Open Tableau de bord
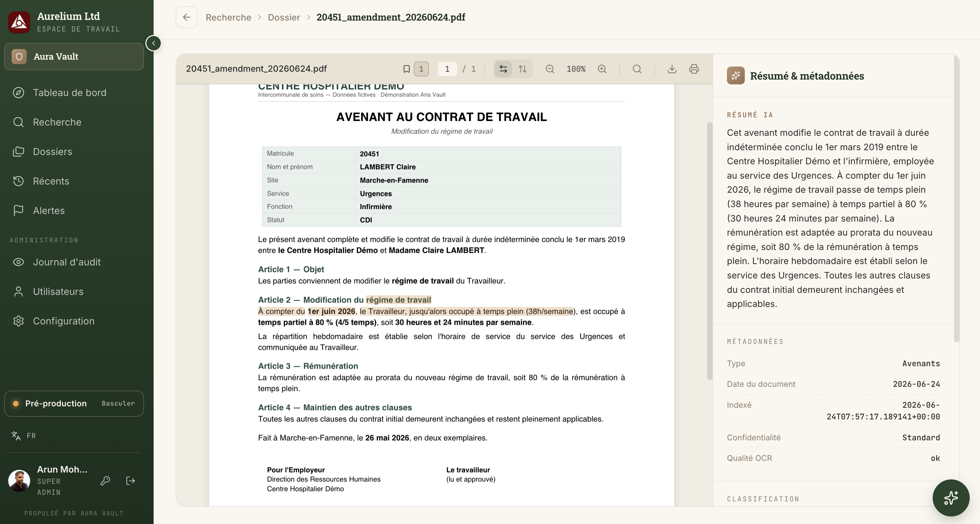 coord(69,93)
